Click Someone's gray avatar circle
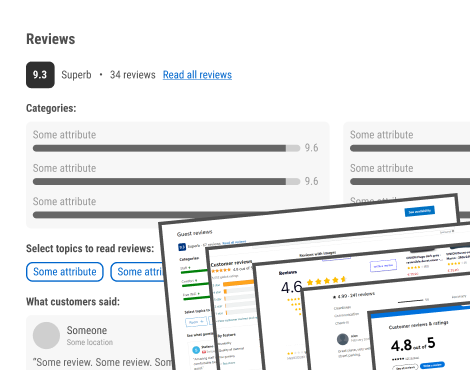 pos(46,335)
